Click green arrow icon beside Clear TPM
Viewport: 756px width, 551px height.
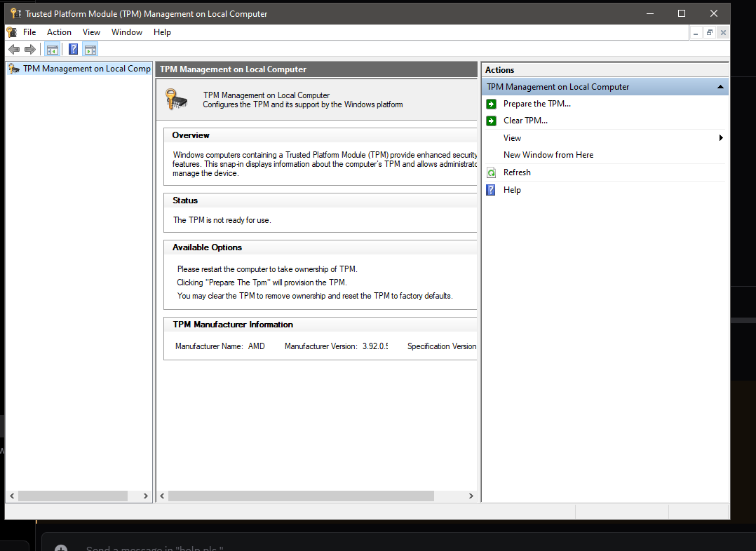492,121
